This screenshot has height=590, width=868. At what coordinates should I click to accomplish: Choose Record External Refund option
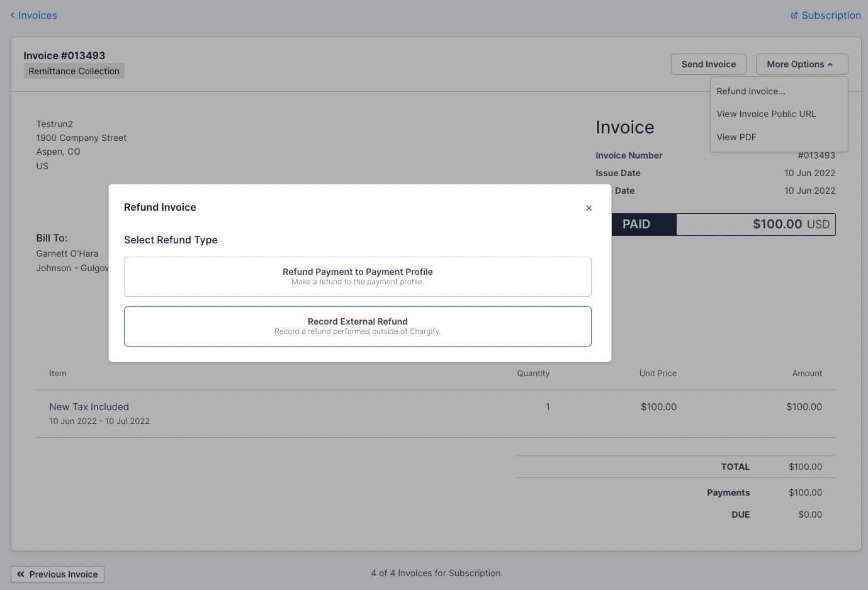pyautogui.click(x=358, y=326)
